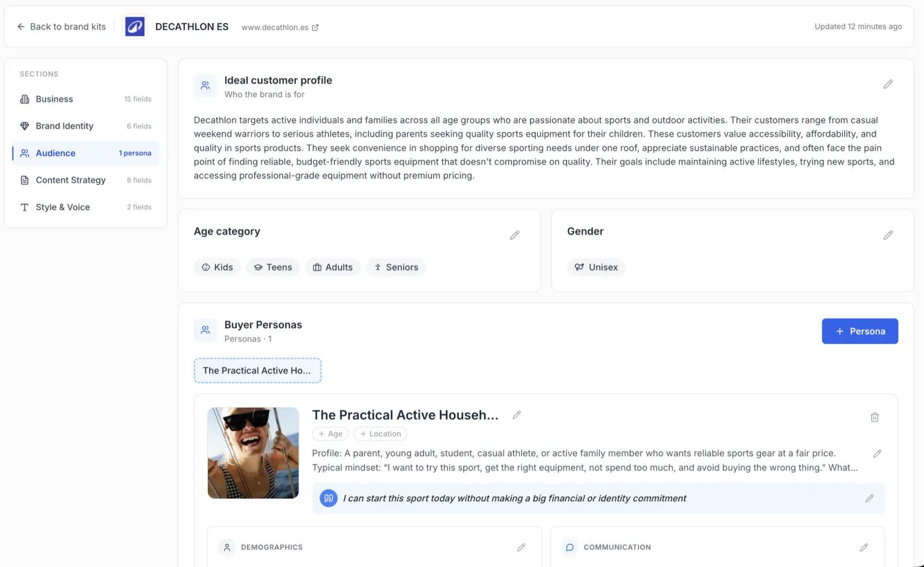Click the Ideal customer profile people icon
Screen dimensions: 924x567
206,86
